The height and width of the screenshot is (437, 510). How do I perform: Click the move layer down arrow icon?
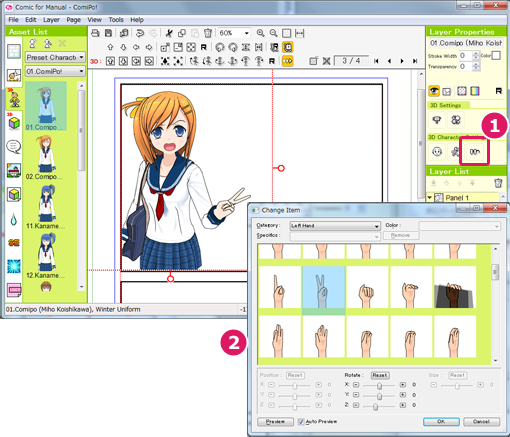click(123, 47)
